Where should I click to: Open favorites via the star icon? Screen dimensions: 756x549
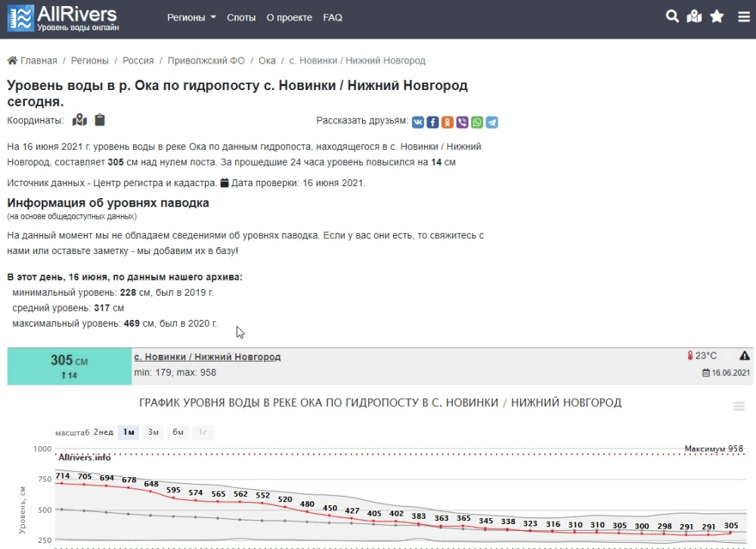tap(717, 17)
